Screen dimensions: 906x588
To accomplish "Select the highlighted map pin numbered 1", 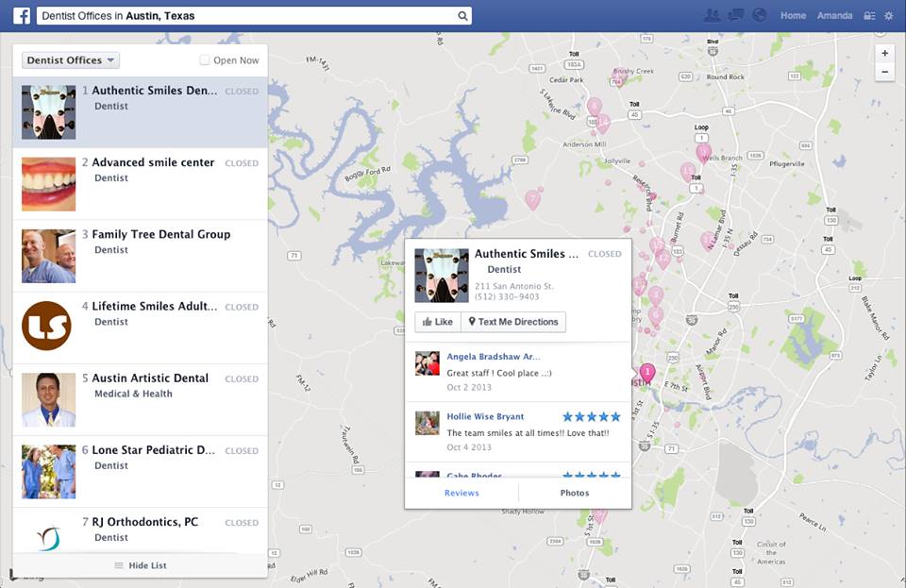I will (647, 373).
